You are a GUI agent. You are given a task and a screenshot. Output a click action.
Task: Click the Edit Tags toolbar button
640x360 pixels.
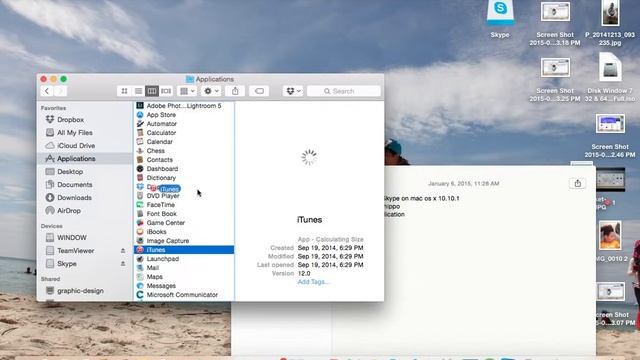pyautogui.click(x=259, y=91)
